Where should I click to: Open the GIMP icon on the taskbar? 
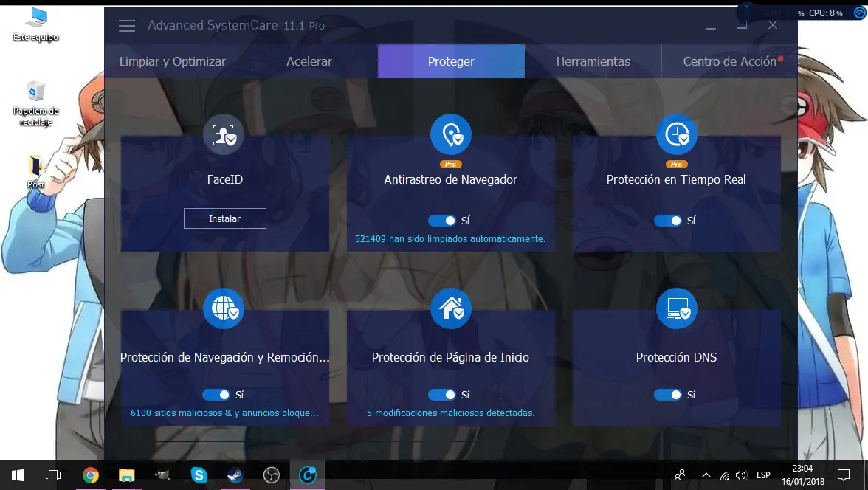[162, 475]
